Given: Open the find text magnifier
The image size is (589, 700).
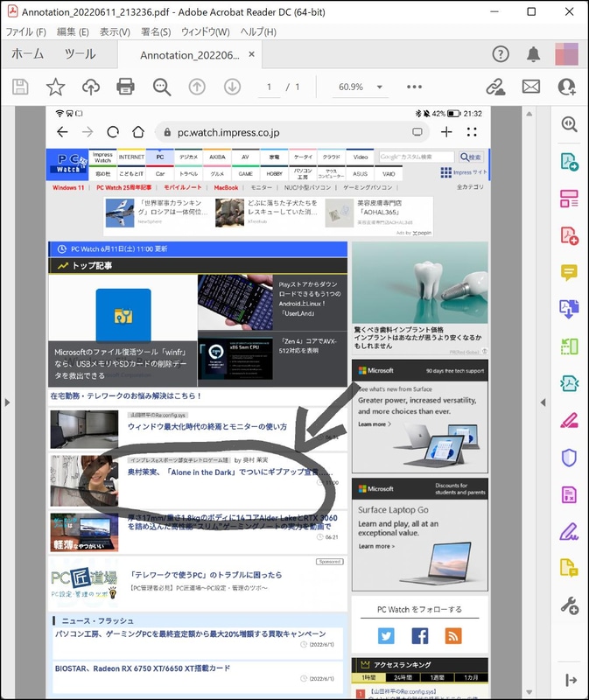Looking at the screenshot, I should [x=162, y=87].
